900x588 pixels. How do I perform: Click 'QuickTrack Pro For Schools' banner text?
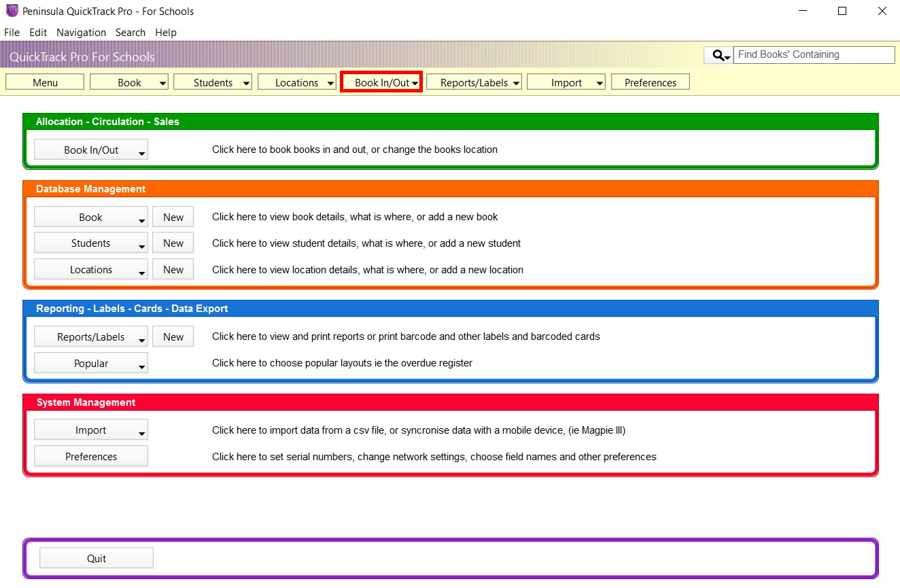tap(82, 57)
